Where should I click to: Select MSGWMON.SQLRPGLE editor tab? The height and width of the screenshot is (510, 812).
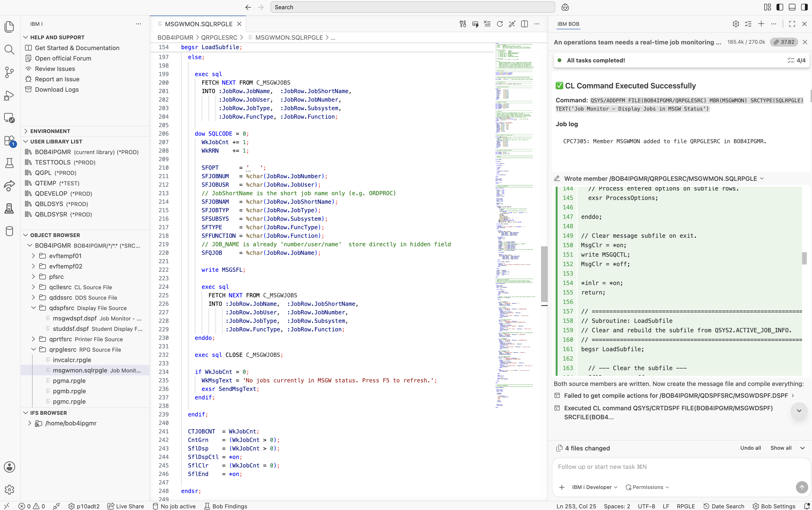[x=198, y=24]
